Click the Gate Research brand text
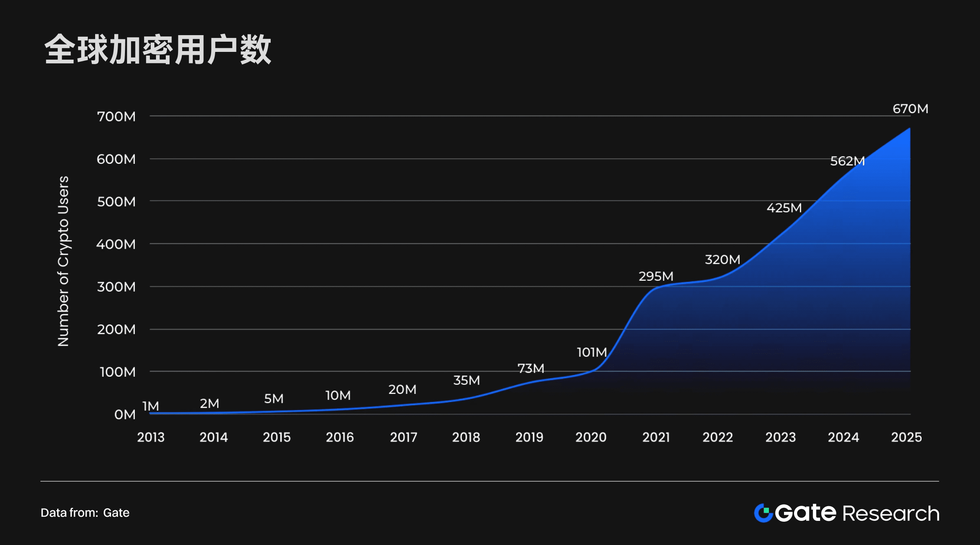 tap(857, 513)
